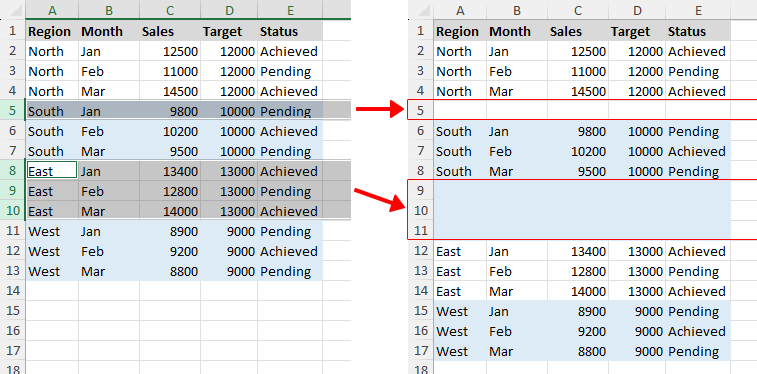Viewport: 757px width, 374px height.
Task: Select column A header in the left sheet
Action: [52, 10]
